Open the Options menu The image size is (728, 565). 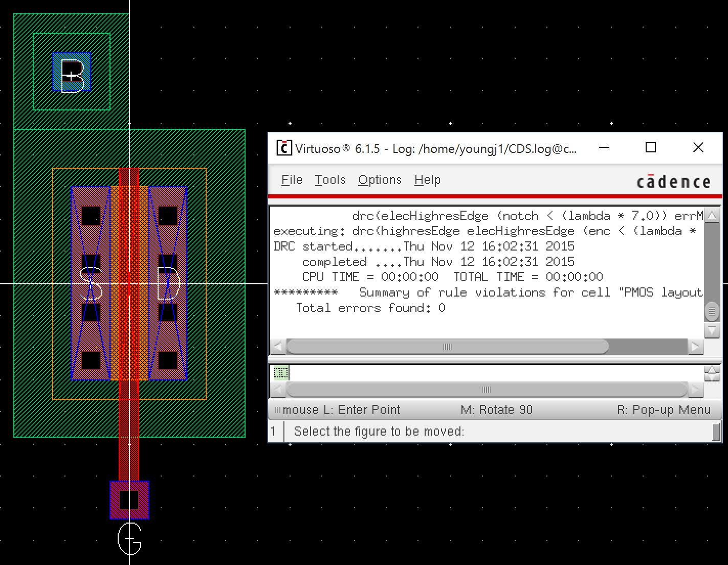380,180
